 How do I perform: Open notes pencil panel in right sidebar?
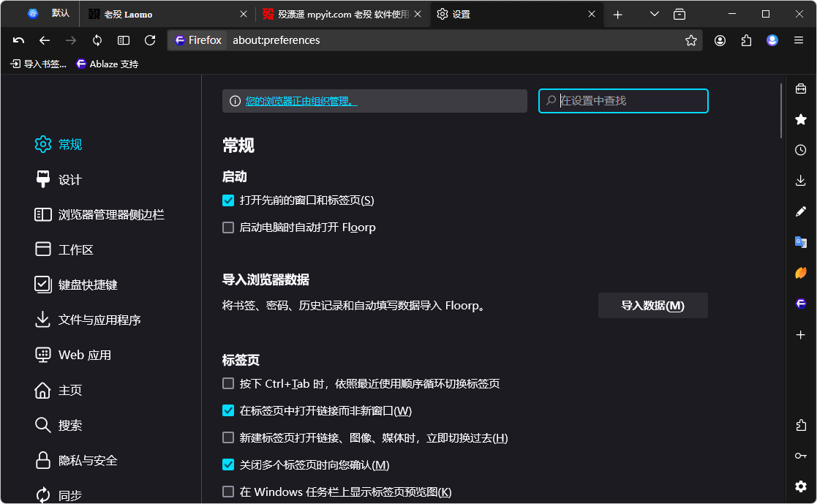click(x=801, y=211)
